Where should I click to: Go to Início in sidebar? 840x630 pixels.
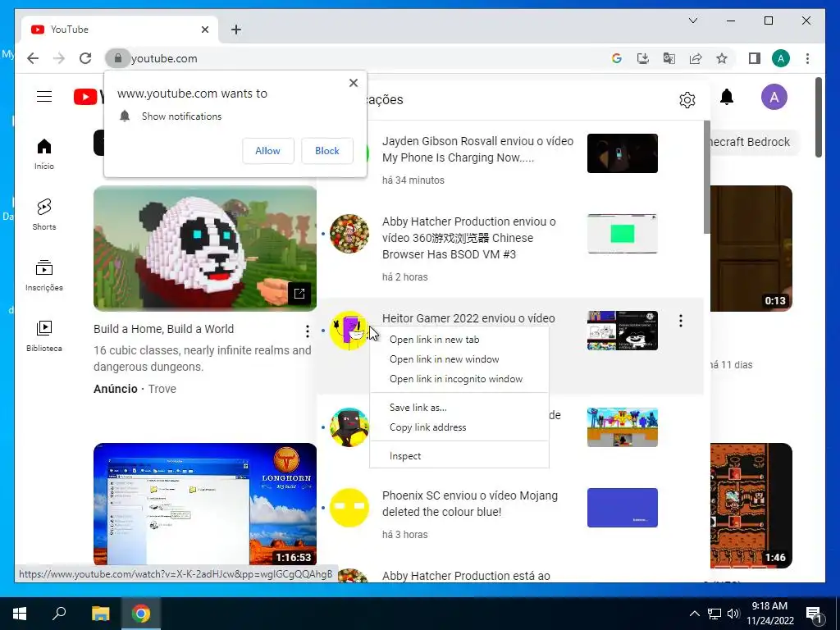[44, 154]
